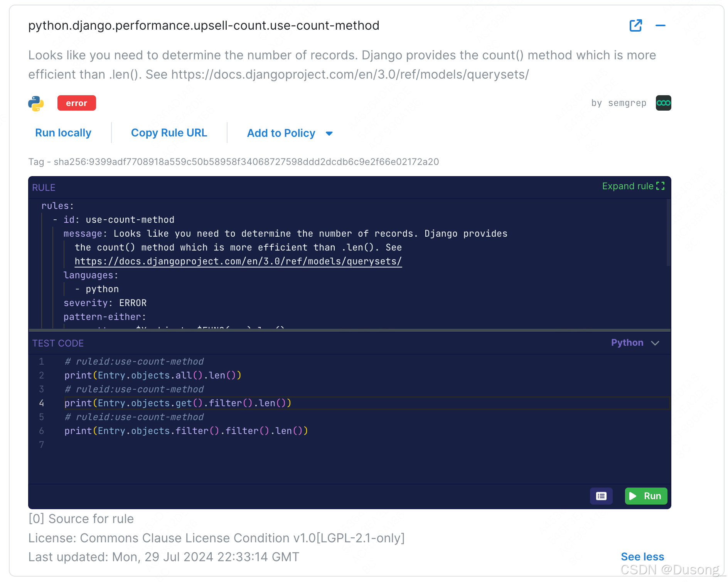Click the Run locally link
Viewport: 728px width, 582px height.
pos(63,133)
